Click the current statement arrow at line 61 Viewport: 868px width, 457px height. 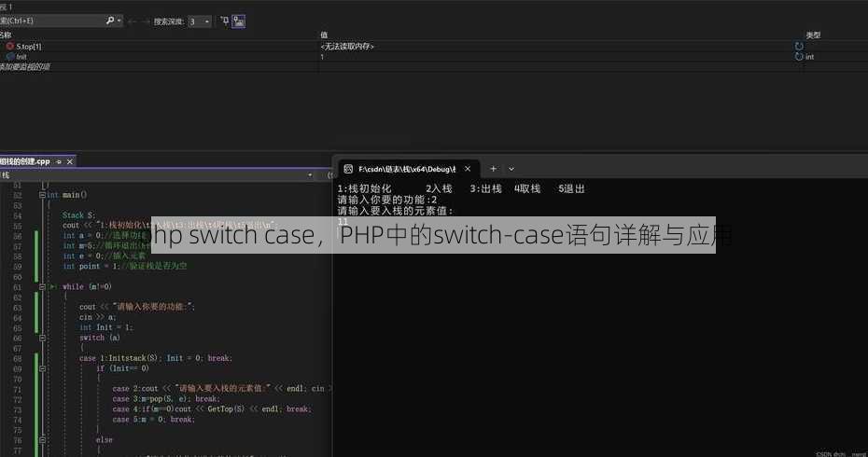53,286
